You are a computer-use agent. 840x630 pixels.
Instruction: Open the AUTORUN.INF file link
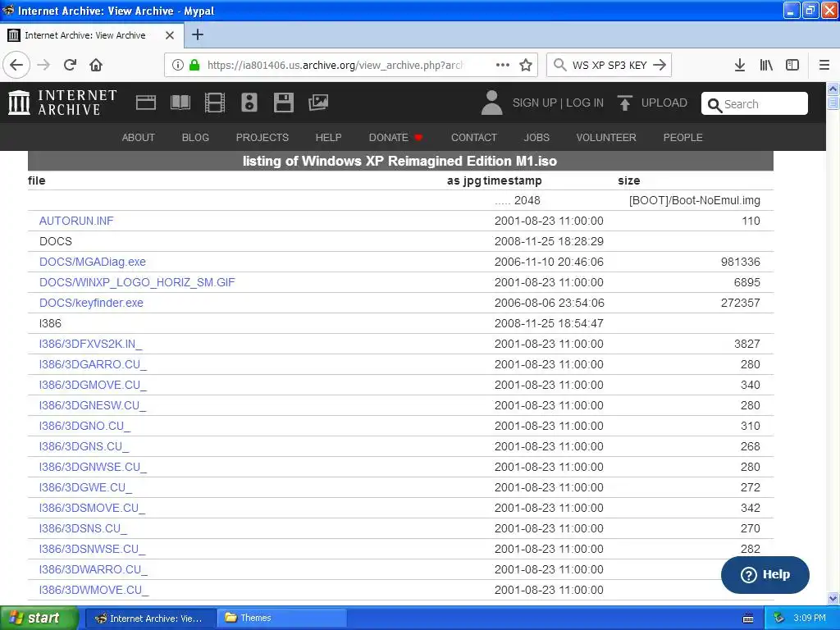point(76,221)
